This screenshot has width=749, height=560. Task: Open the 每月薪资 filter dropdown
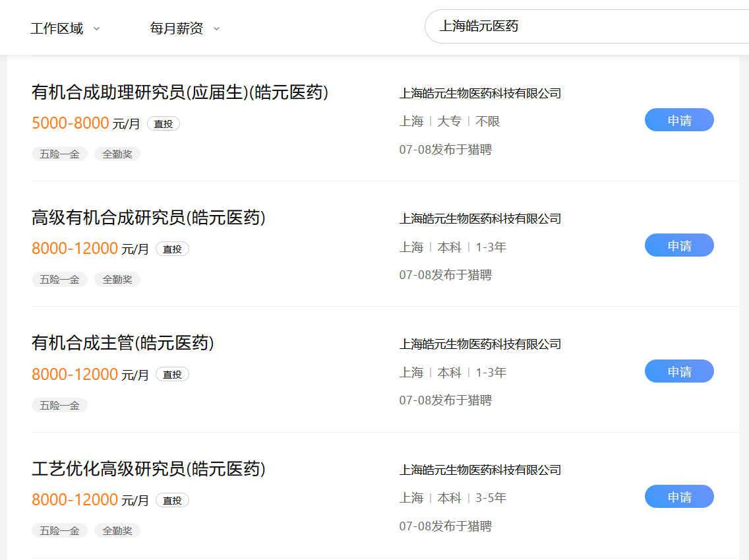(185, 28)
